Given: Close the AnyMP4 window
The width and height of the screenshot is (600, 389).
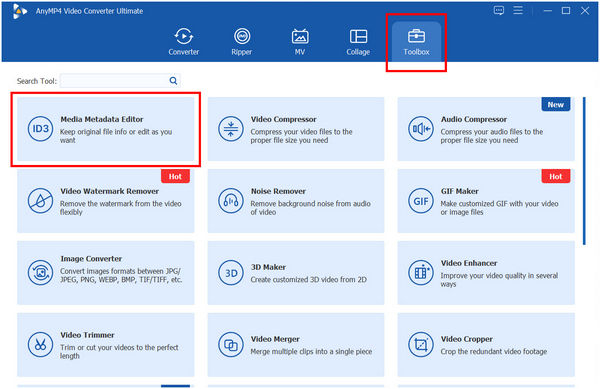Looking at the screenshot, I should [585, 11].
